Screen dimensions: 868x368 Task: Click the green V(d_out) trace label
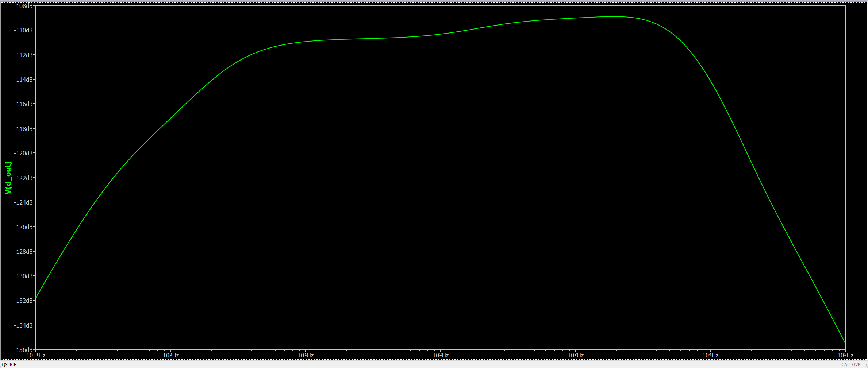pos(8,178)
